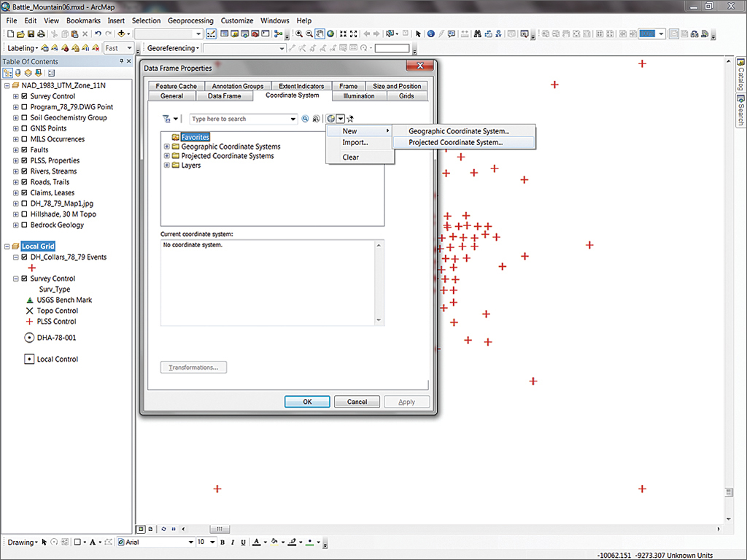Open the coordinate search box dropdown
Screen dimensions: 747x560
(x=293, y=119)
